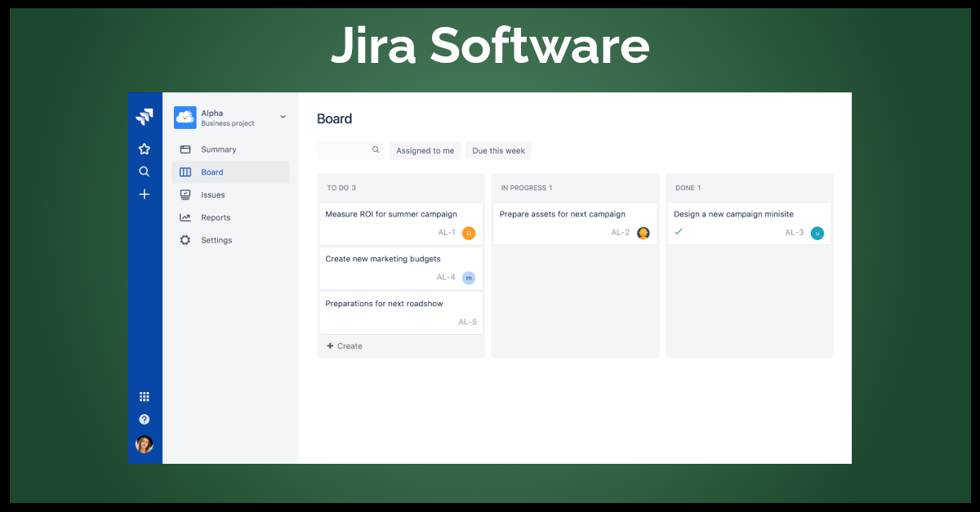
Task: Click Create in the To Do column
Action: (345, 346)
